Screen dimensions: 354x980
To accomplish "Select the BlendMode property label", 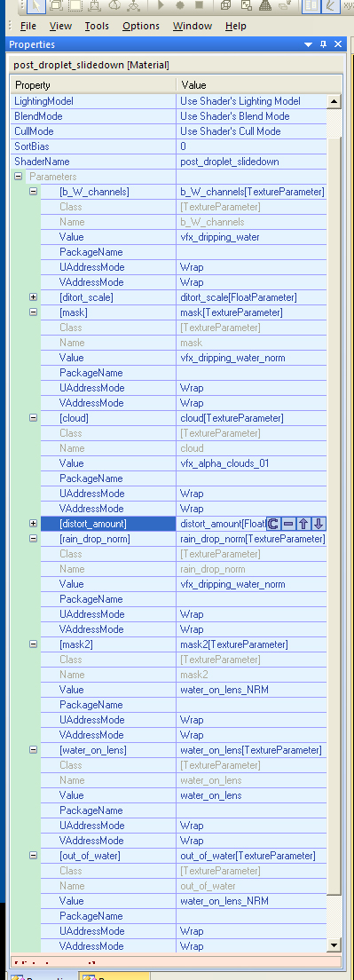I will (x=38, y=116).
